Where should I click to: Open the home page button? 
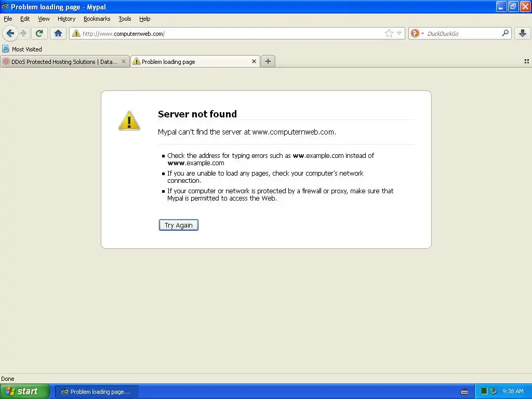click(58, 33)
